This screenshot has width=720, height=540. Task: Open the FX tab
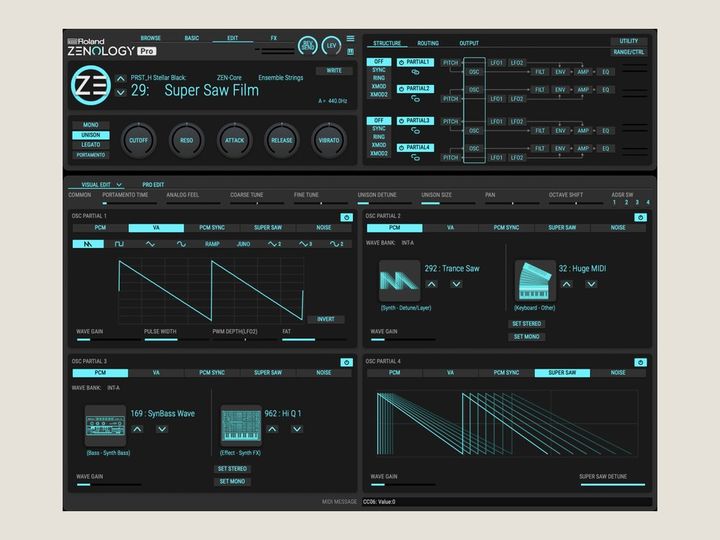[x=274, y=38]
